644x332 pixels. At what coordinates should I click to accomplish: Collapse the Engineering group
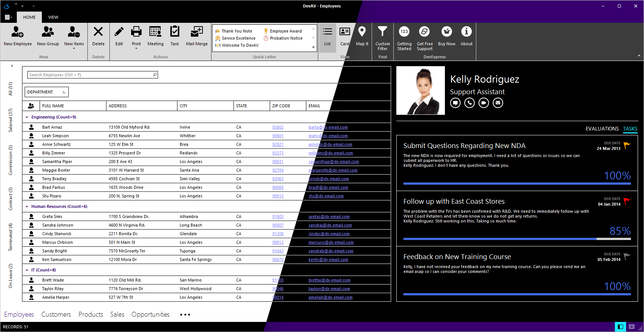click(x=27, y=117)
